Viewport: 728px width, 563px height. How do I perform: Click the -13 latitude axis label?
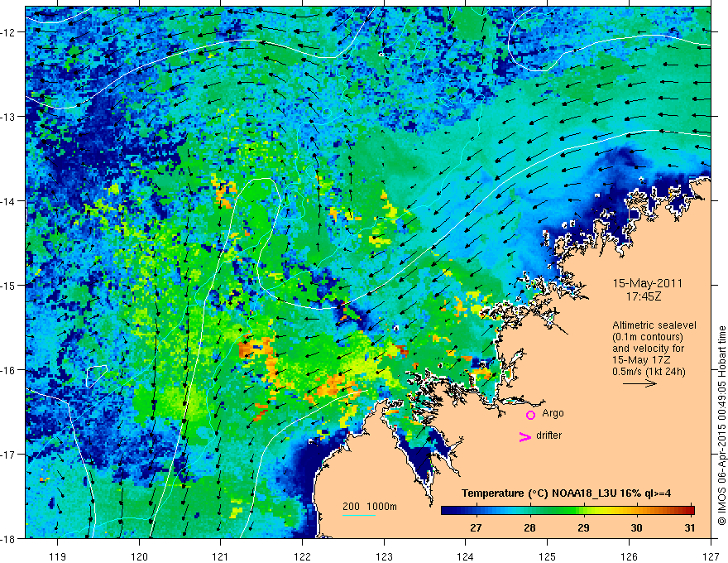click(x=9, y=117)
